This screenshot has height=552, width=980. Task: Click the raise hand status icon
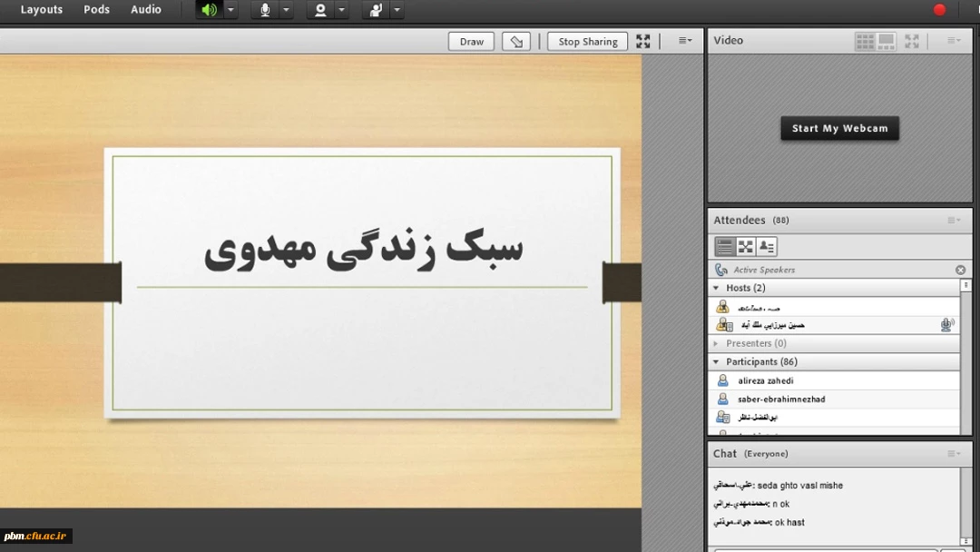point(376,10)
